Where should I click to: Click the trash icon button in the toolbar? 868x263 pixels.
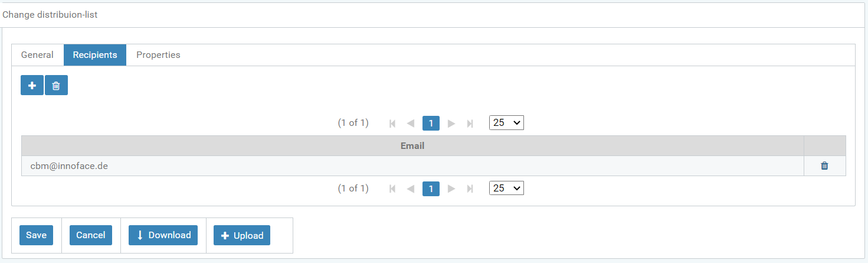(56, 86)
